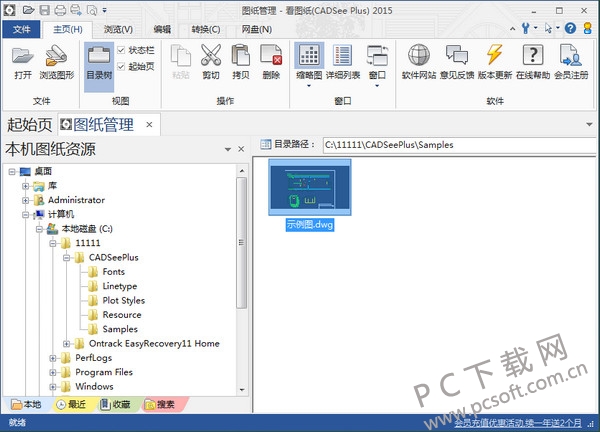Click the cursor pointer icon in title area
The height and width of the screenshot is (432, 600).
click(x=549, y=28)
